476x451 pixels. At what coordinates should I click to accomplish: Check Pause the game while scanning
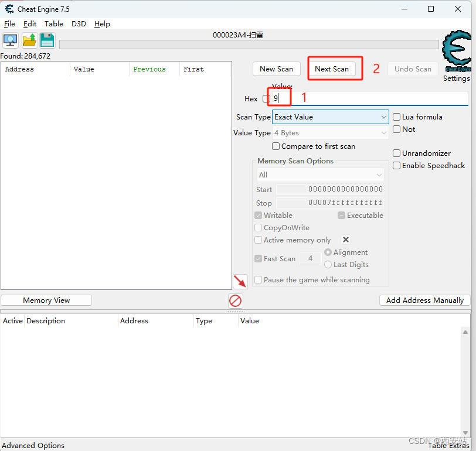click(259, 279)
